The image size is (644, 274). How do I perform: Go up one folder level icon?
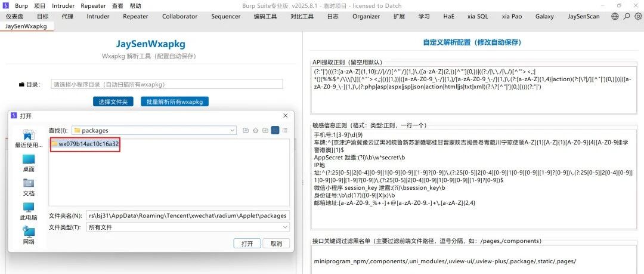[246, 130]
